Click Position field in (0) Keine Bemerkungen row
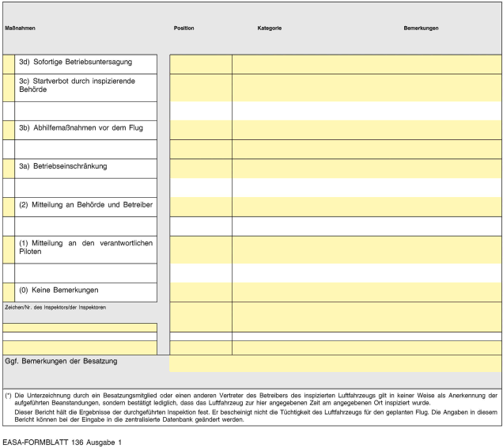Screen dimensions: 503x448 pos(201,292)
